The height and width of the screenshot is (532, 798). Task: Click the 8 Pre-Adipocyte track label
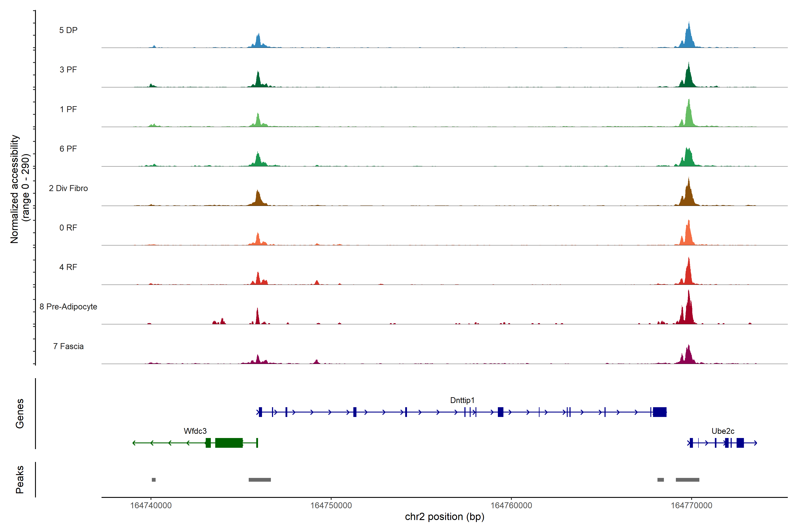pos(68,306)
